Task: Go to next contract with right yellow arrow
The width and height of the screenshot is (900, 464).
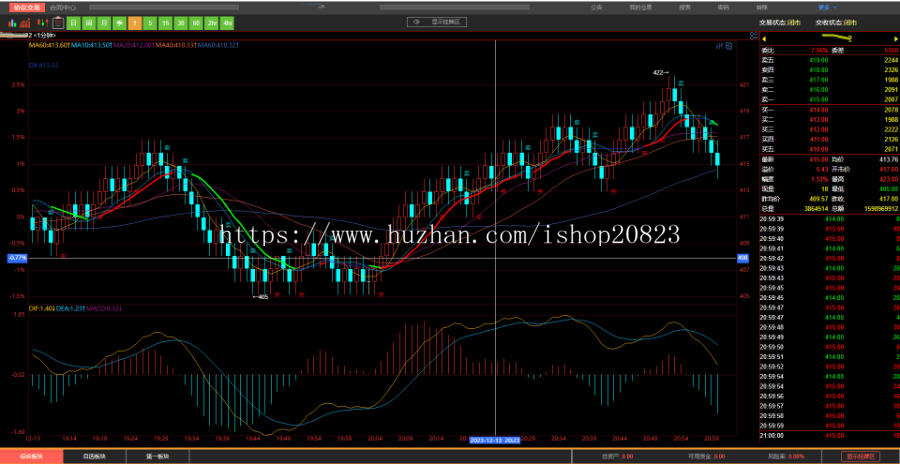Action: click(894, 38)
